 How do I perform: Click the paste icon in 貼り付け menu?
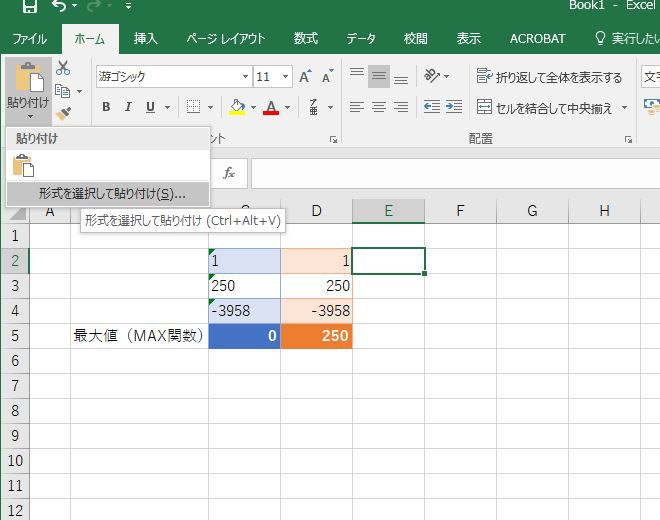coord(24,165)
